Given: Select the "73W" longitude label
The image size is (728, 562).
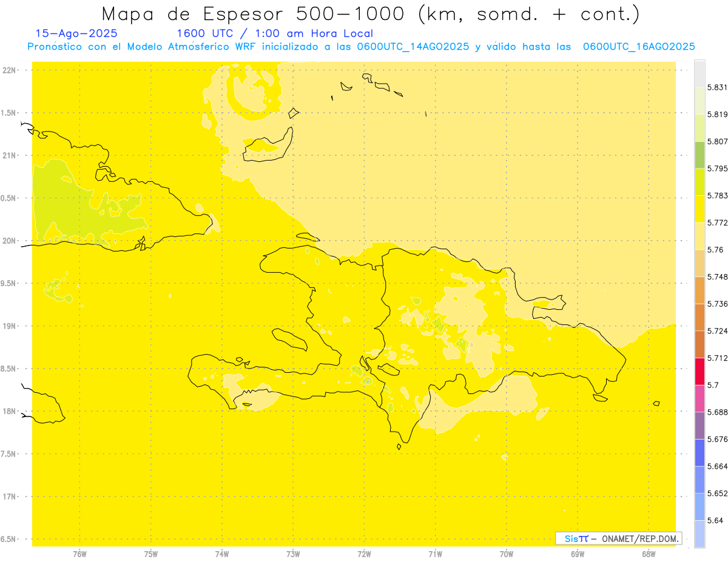Looking at the screenshot, I should 293,554.
